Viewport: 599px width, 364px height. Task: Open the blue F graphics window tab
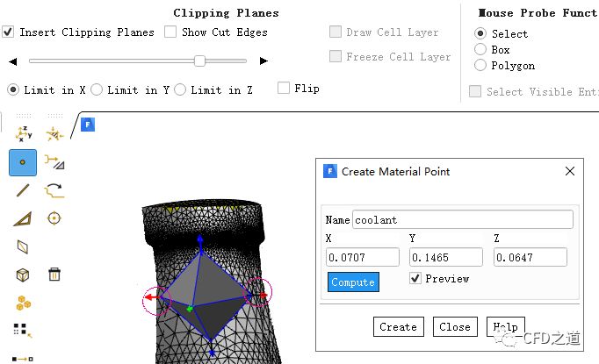88,125
